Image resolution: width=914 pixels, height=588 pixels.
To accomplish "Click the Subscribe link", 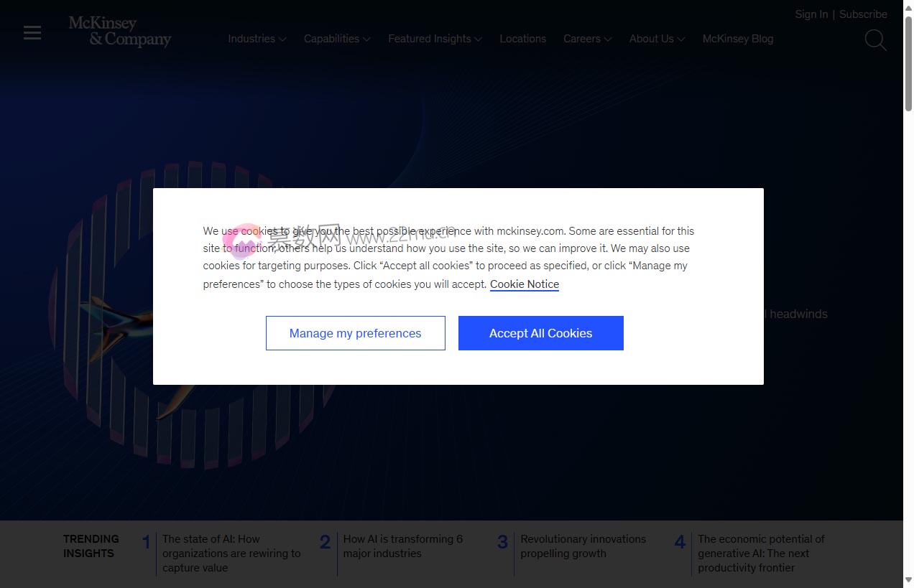I will pos(862,14).
